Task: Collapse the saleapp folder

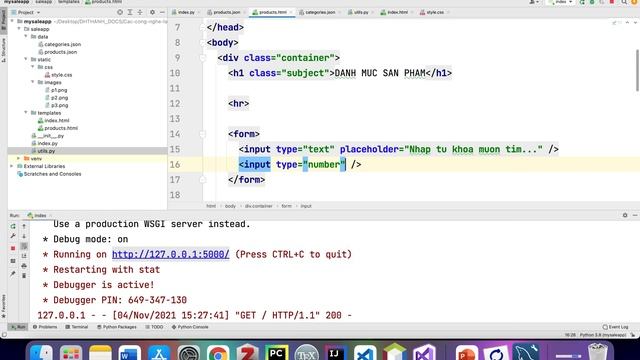Action: (x=19, y=29)
